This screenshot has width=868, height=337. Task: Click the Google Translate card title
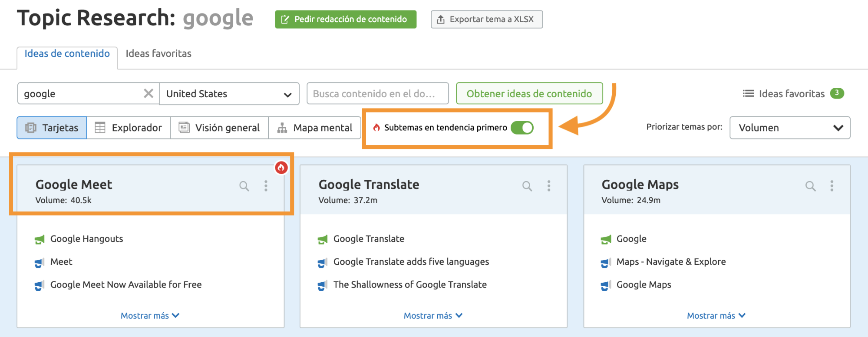[369, 185]
